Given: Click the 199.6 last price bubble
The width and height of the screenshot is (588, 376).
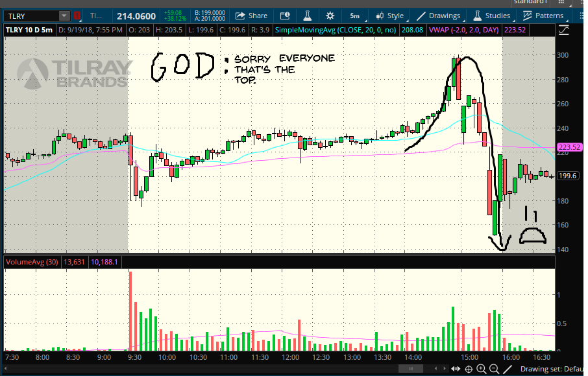Looking at the screenshot, I should click(568, 176).
